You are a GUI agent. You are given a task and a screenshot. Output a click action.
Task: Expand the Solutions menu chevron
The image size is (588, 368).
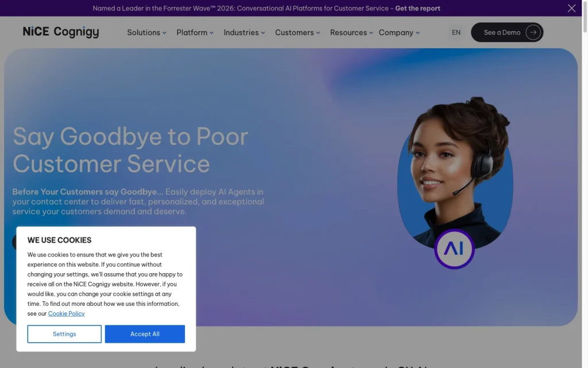pyautogui.click(x=164, y=33)
